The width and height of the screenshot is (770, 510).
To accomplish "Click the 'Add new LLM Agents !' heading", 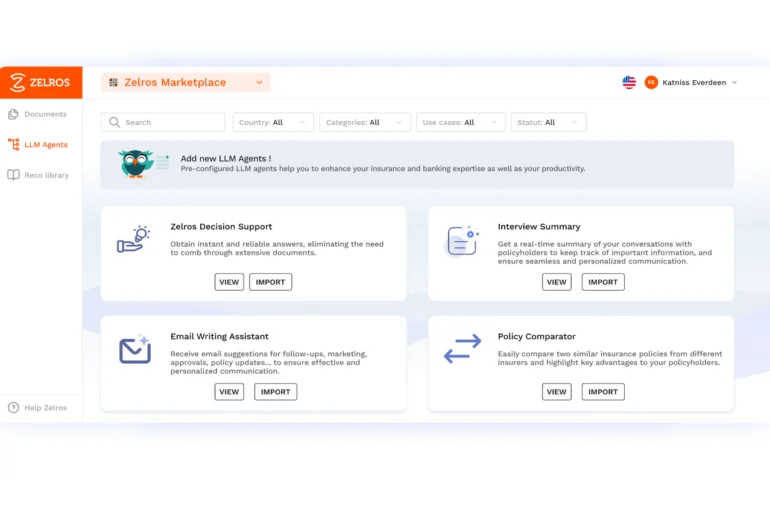I will tap(226, 159).
